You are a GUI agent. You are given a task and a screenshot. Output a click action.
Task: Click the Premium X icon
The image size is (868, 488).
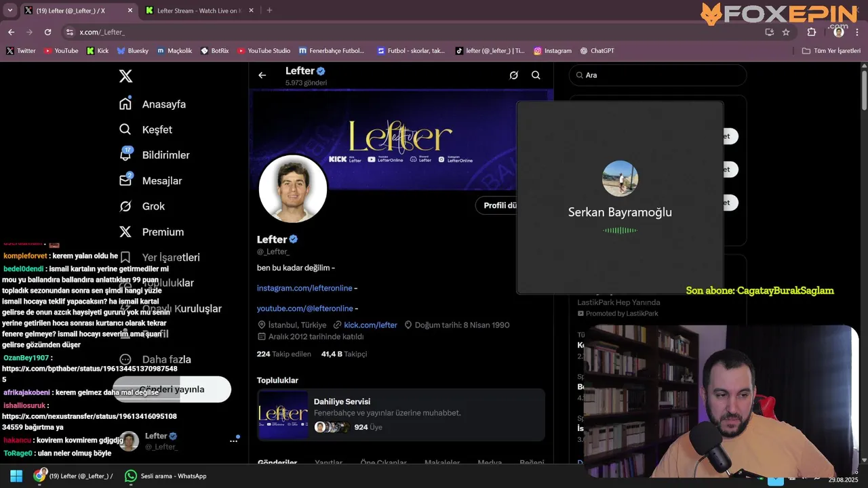(x=125, y=232)
